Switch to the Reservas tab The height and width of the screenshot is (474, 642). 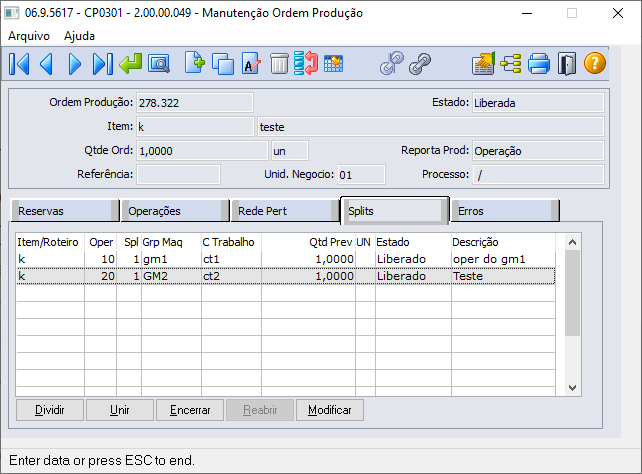[x=65, y=211]
